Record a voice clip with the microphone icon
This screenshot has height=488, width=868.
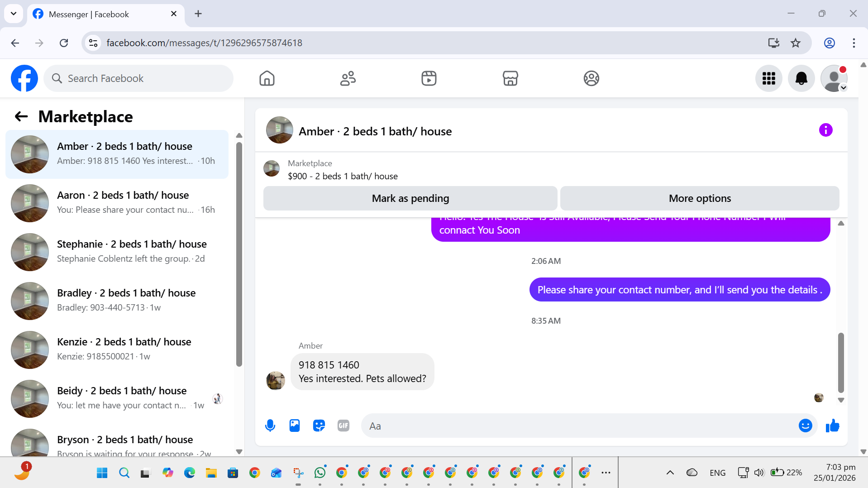click(x=270, y=426)
